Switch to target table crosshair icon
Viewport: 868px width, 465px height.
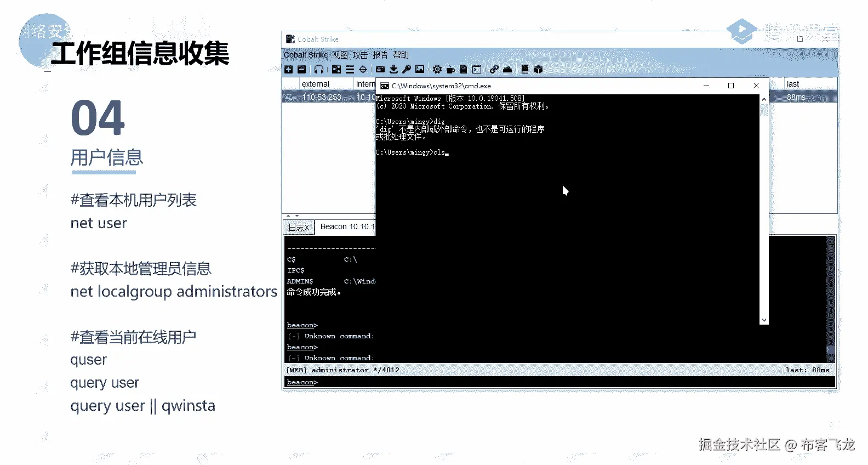click(x=363, y=69)
